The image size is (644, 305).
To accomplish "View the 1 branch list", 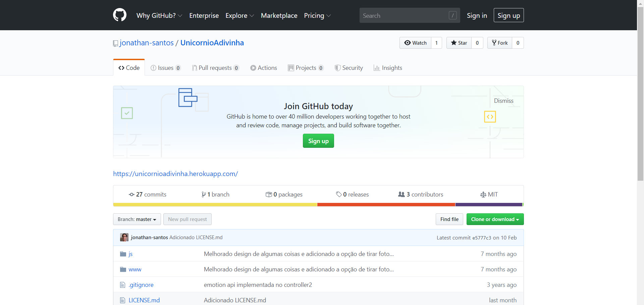I will [215, 194].
